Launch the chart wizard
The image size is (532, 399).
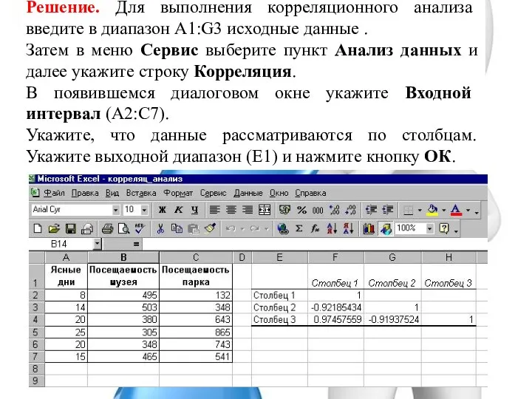pos(369,228)
